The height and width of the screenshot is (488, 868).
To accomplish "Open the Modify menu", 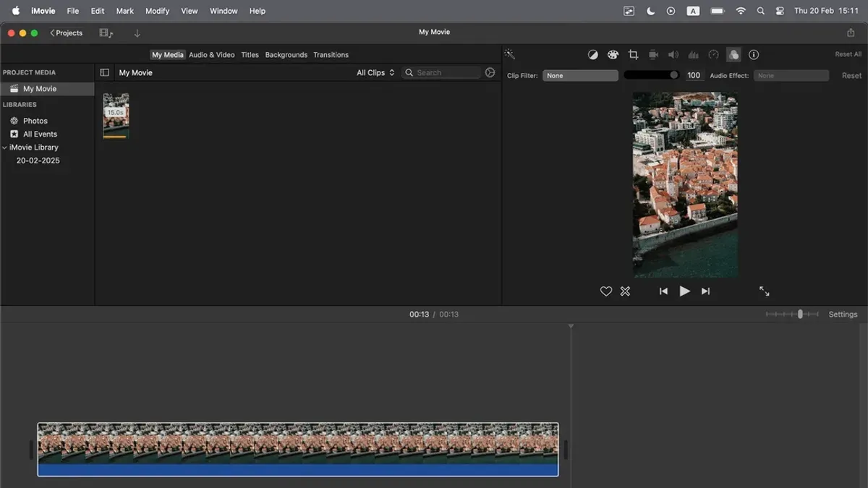I will tap(157, 11).
